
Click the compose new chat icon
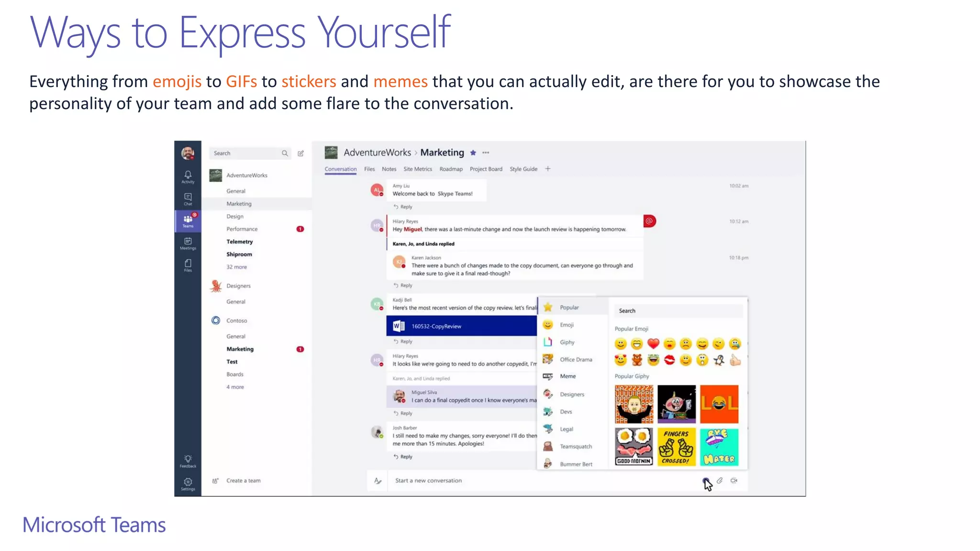click(301, 154)
